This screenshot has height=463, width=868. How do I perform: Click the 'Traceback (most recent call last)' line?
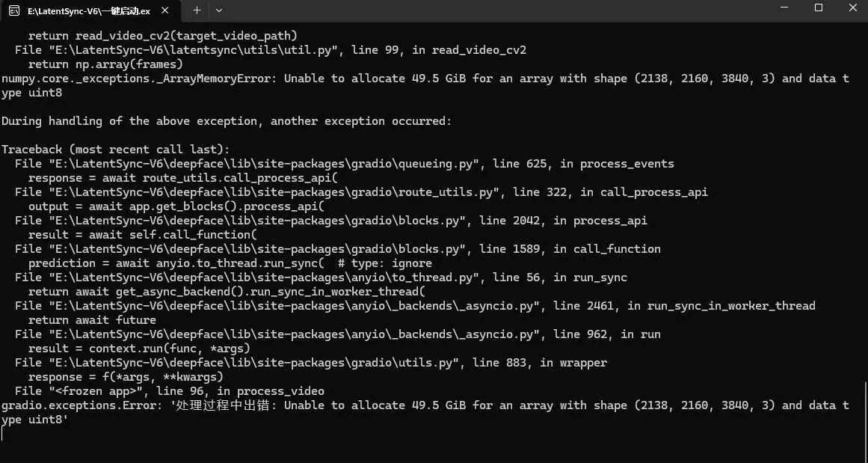tap(115, 150)
